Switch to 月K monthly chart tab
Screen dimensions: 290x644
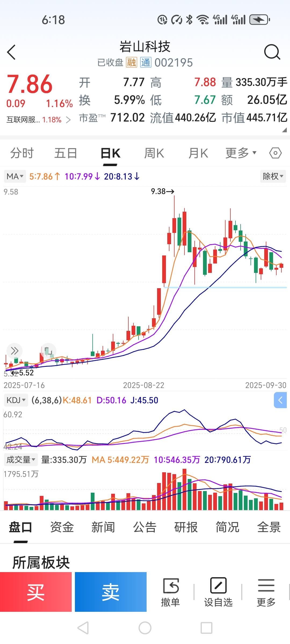coord(198,153)
